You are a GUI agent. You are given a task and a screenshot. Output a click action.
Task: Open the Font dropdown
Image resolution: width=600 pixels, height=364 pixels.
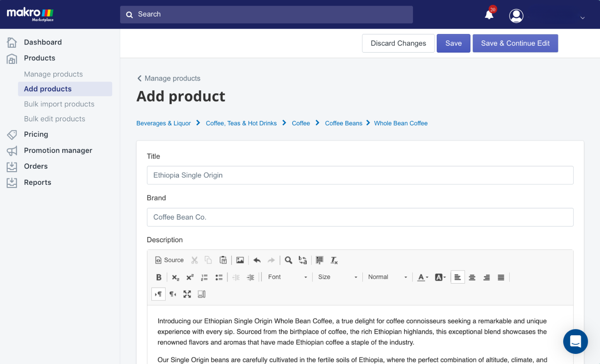pos(287,277)
